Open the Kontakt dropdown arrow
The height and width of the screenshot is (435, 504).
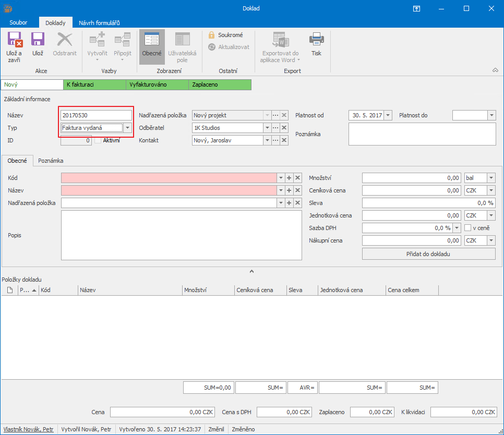click(x=267, y=140)
